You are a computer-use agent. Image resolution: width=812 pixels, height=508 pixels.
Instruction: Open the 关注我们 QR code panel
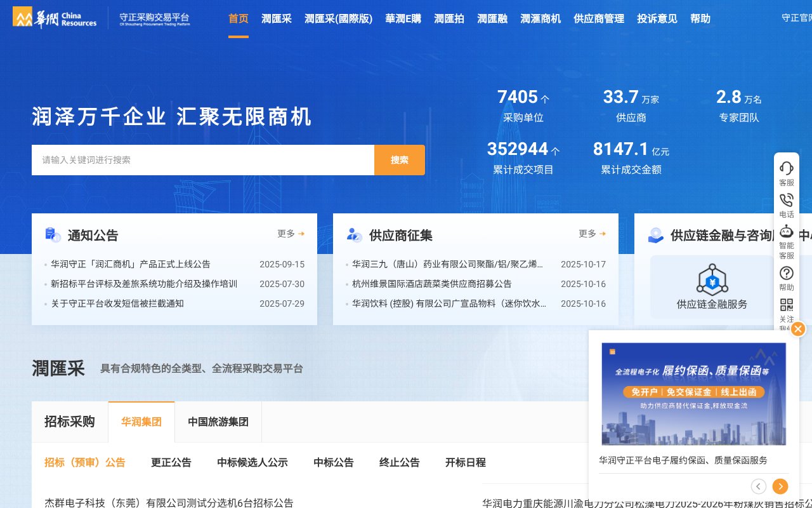[787, 305]
